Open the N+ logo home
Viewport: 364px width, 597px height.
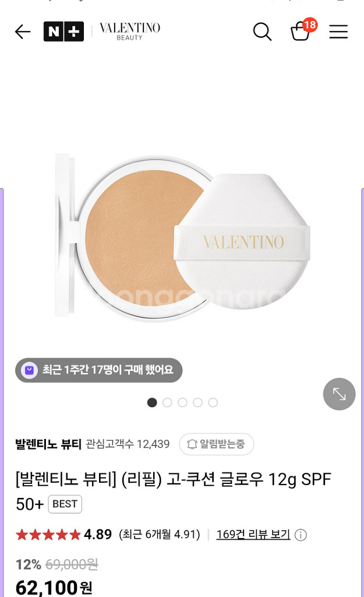pyautogui.click(x=63, y=31)
